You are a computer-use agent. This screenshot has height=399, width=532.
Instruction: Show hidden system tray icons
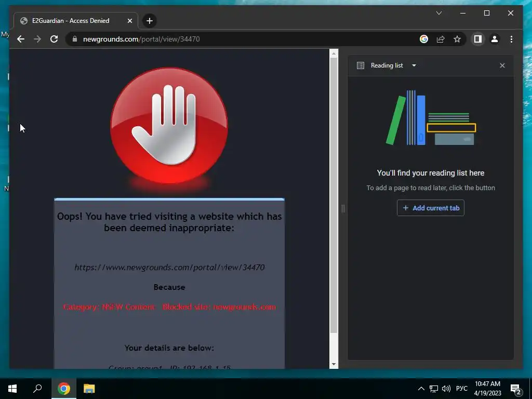pos(421,389)
